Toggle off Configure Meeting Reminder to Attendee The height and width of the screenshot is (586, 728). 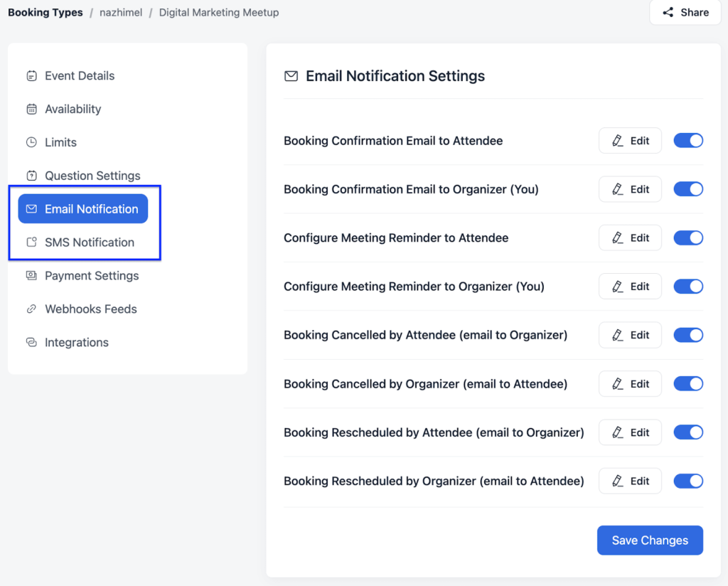[x=688, y=238]
